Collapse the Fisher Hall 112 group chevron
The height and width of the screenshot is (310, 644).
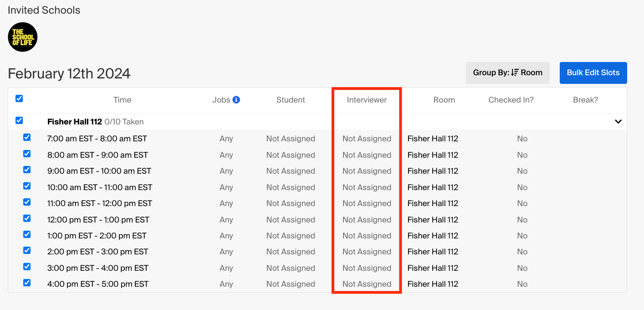(x=618, y=122)
